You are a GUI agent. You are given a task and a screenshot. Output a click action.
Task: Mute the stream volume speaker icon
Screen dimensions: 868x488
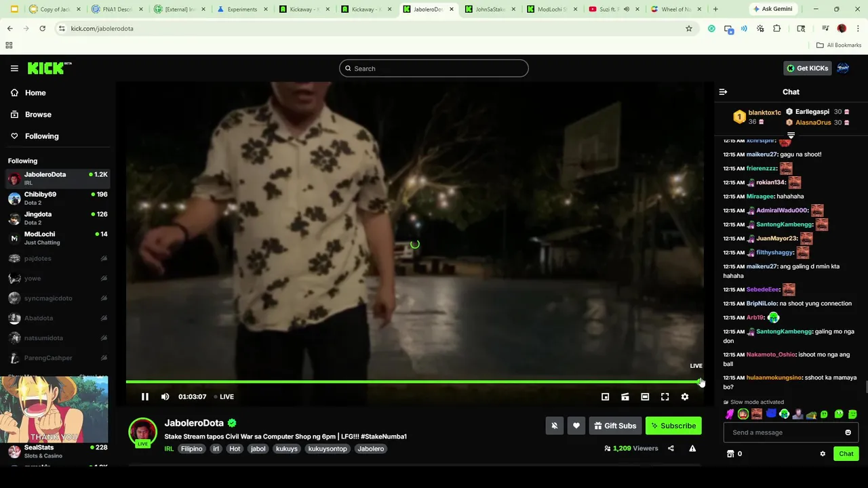165,397
